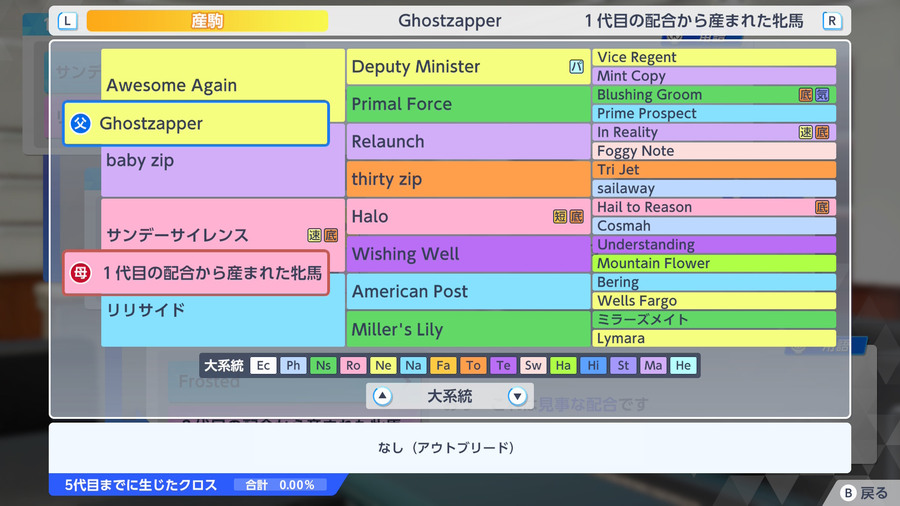Click the B 戻る back button
Viewport: 900px width, 506px height.
pos(864,493)
